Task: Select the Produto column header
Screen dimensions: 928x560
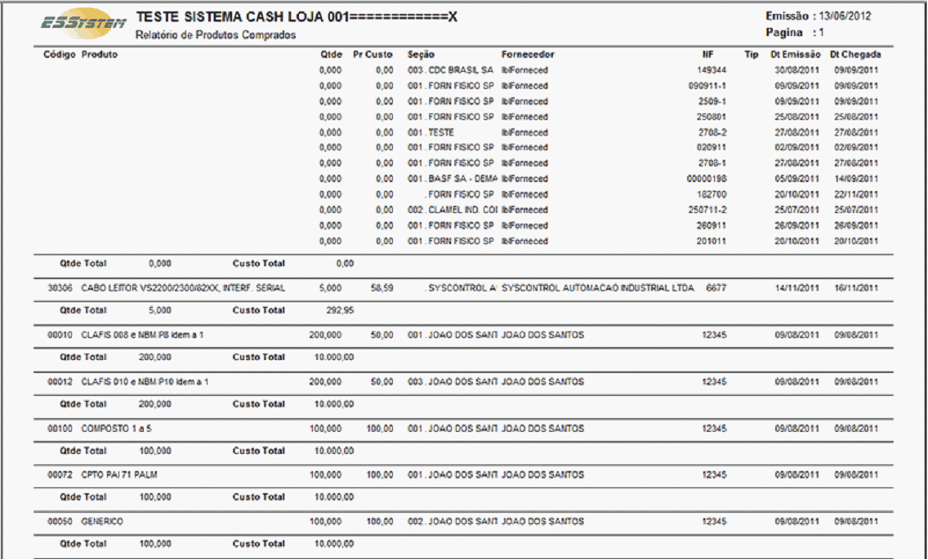Action: [100, 55]
